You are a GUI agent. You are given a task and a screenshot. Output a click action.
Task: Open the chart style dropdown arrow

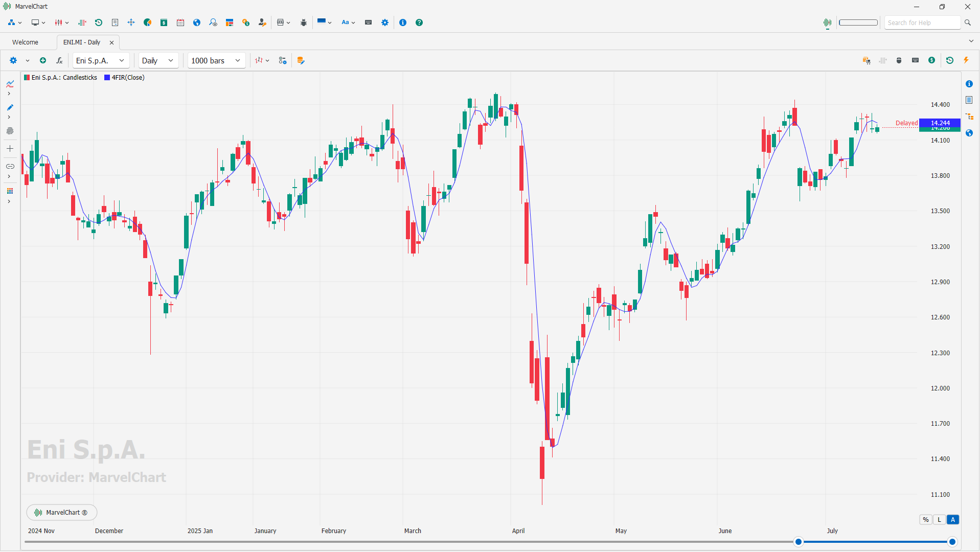267,60
